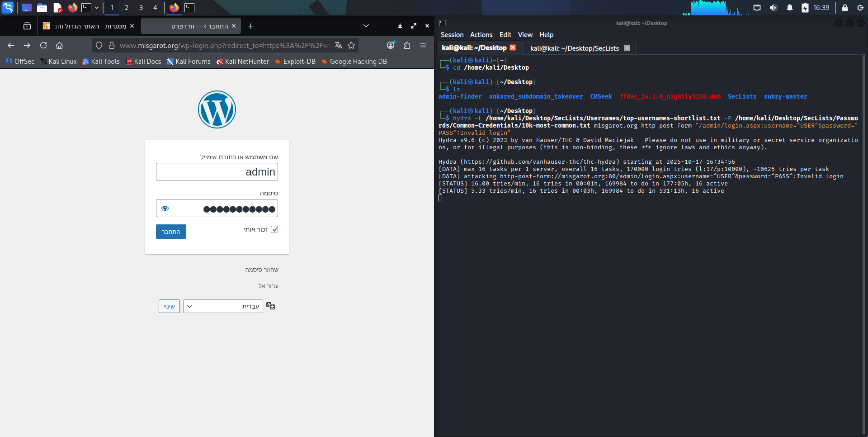The height and width of the screenshot is (437, 868).
Task: Click the masked password field
Action: (217, 209)
